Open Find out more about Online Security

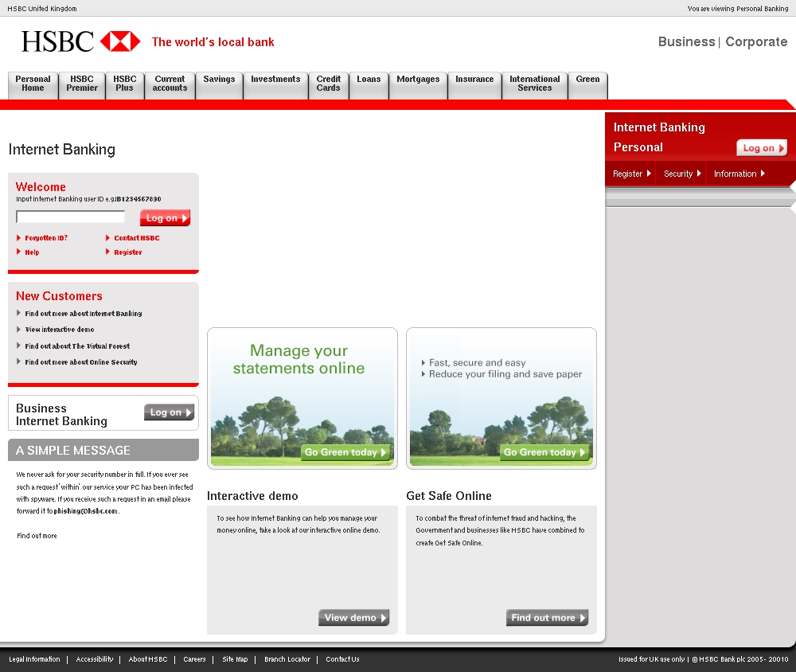coord(80,361)
